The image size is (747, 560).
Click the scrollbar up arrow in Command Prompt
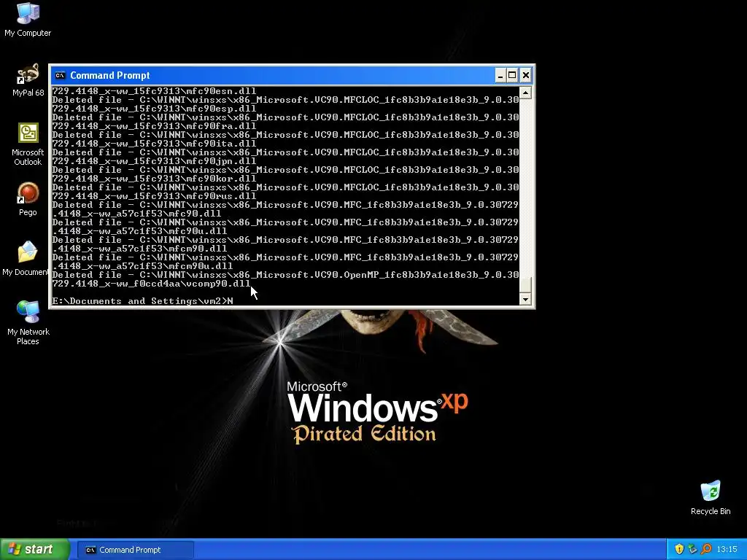[525, 93]
